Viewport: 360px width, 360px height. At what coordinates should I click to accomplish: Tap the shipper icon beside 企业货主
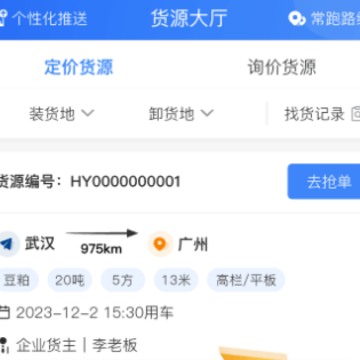[x=3, y=345]
